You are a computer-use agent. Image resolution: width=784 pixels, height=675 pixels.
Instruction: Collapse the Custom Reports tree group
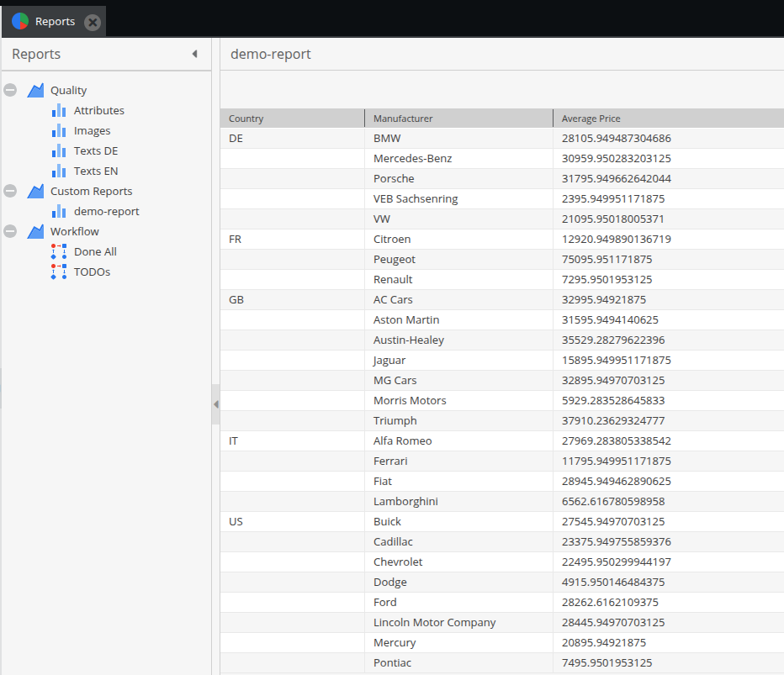[x=10, y=192]
